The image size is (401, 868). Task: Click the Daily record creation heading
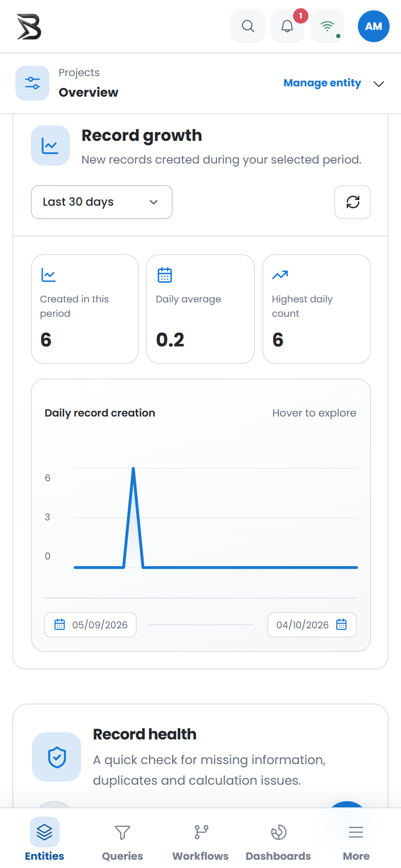click(x=100, y=413)
